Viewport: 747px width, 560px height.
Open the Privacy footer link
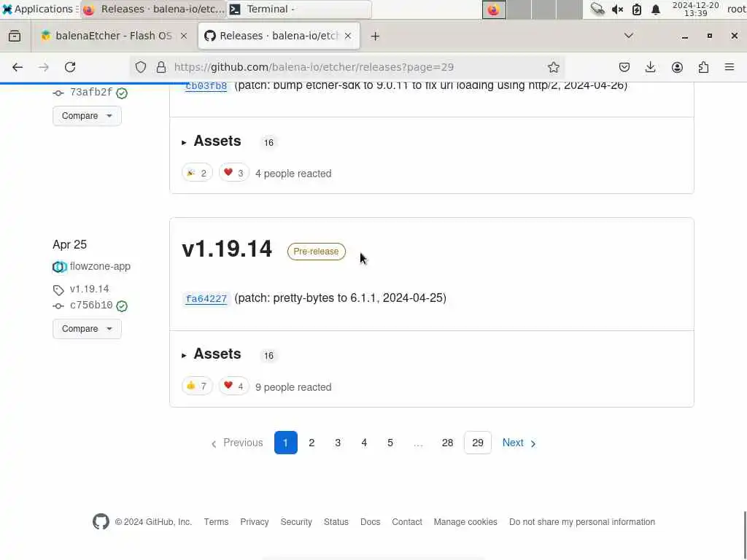click(x=255, y=522)
